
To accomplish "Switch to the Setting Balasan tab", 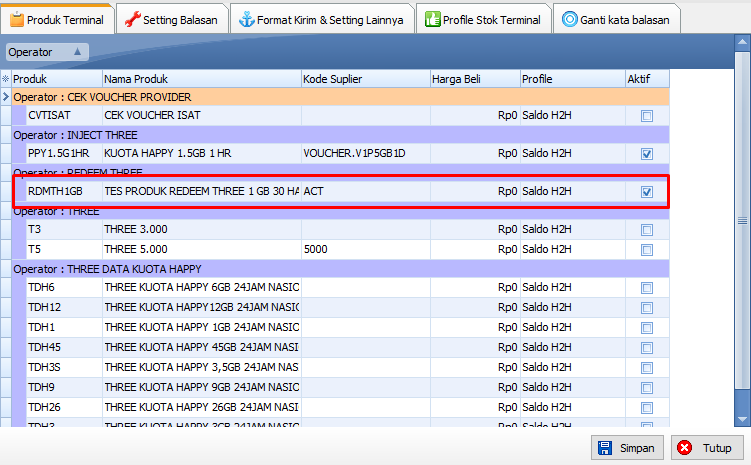I will point(171,20).
